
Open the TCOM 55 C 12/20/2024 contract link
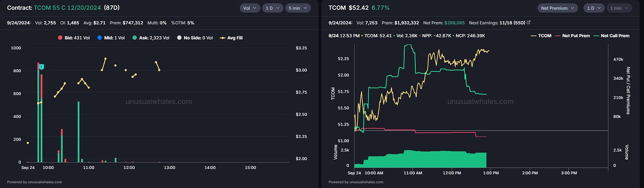pos(66,8)
